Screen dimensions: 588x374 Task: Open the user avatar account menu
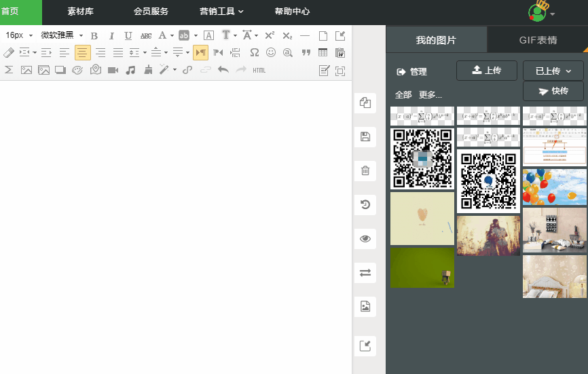coord(541,12)
